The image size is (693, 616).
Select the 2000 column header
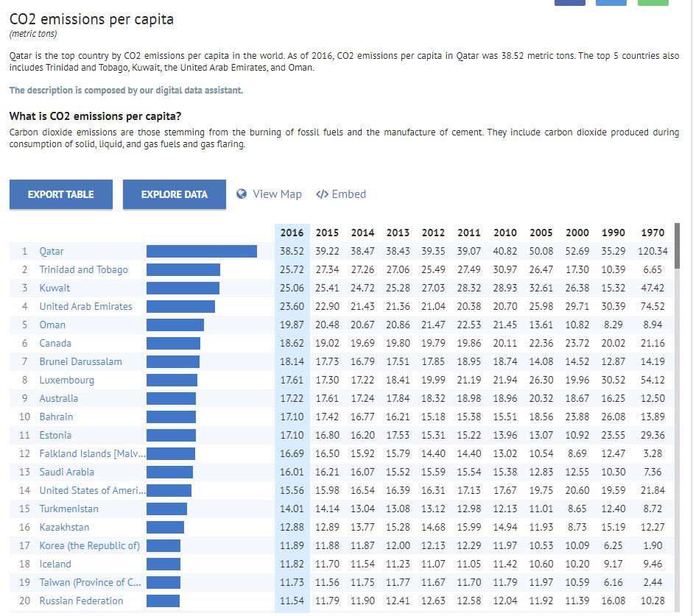pos(577,233)
